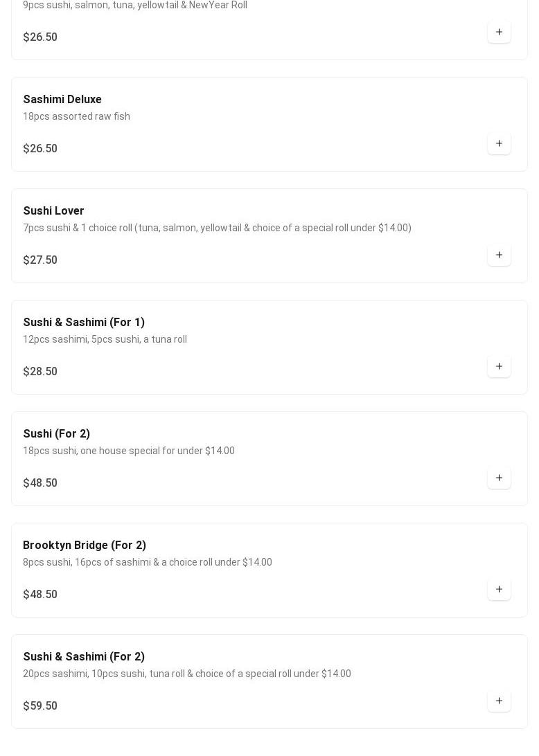The image size is (539, 756).
Task: Open Sushi & Sashimi (For 2) details
Action: click(x=84, y=657)
